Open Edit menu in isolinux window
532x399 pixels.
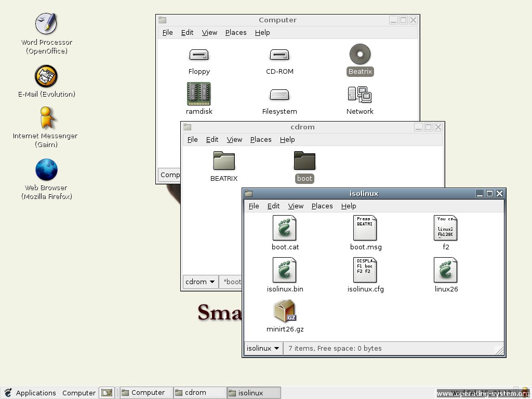tap(273, 206)
